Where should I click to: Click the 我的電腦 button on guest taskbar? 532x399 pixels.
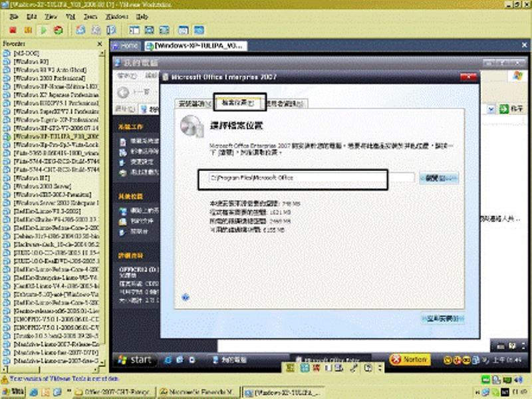coord(229,360)
